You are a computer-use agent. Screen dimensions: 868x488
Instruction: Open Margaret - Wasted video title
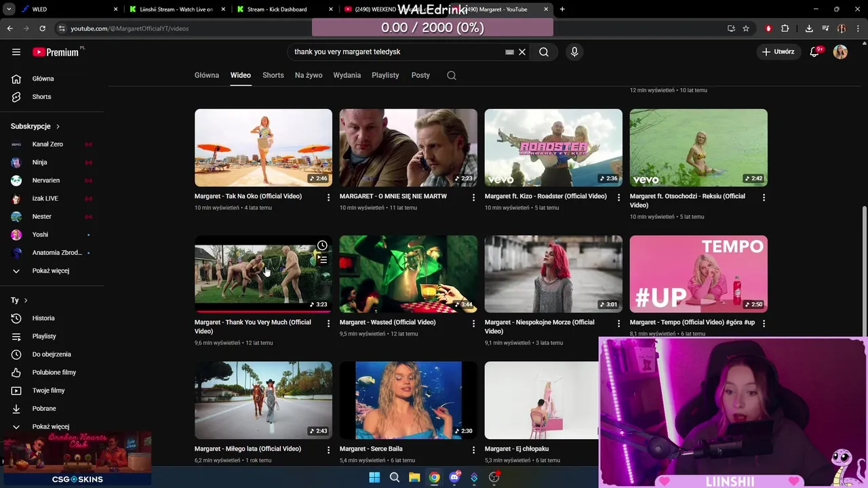tap(387, 323)
